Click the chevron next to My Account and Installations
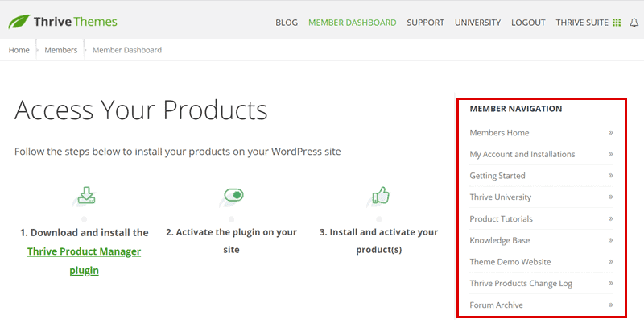 tap(611, 154)
